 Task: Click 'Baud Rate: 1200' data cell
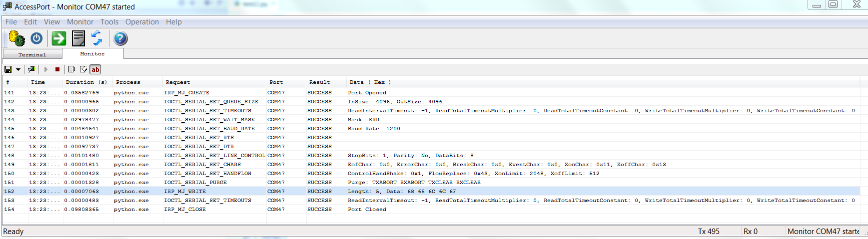point(374,129)
